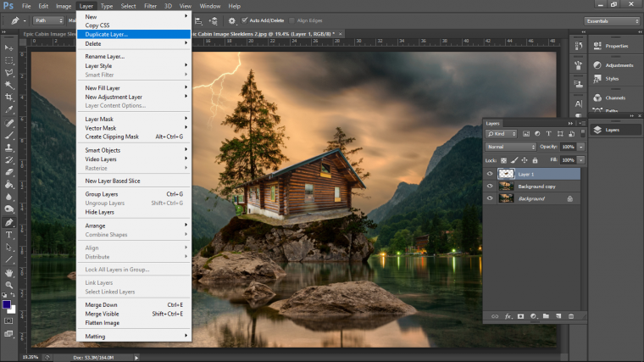The height and width of the screenshot is (362, 644).
Task: Open Layers panel flyout menu
Action: click(582, 123)
